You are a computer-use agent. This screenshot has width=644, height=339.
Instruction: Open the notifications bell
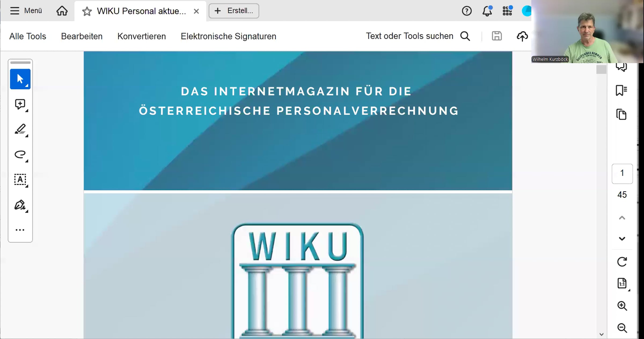click(x=487, y=11)
